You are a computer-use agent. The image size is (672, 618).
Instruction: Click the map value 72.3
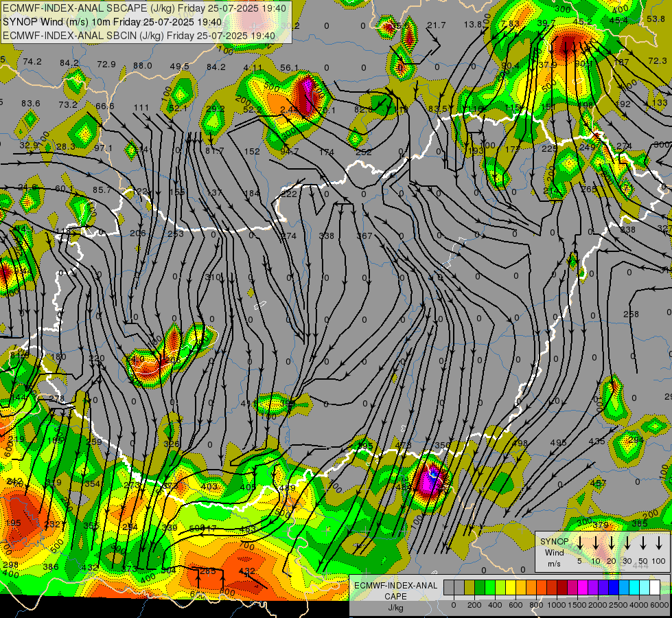click(657, 61)
